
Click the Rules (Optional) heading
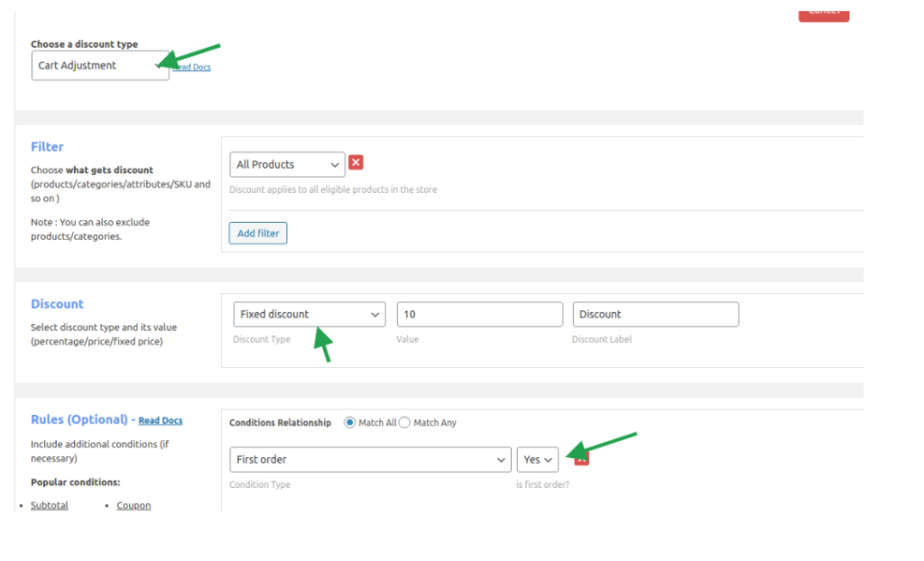[x=79, y=419]
